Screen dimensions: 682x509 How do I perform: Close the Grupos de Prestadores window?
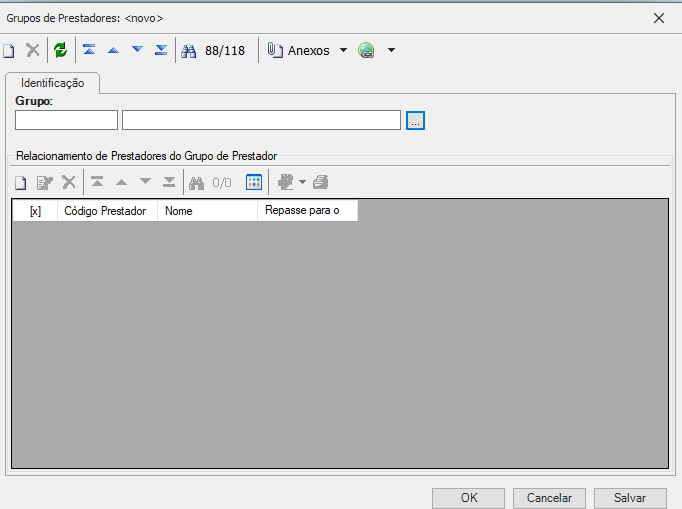tap(659, 18)
